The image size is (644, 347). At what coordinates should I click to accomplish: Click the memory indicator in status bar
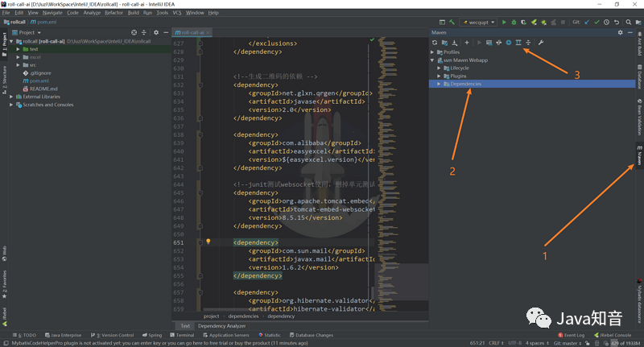(x=625, y=343)
